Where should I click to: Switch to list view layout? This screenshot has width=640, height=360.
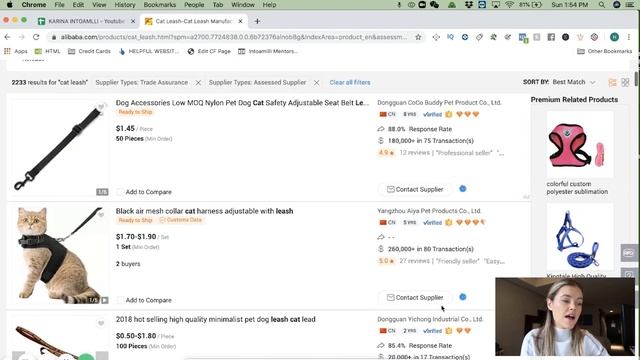(612, 82)
